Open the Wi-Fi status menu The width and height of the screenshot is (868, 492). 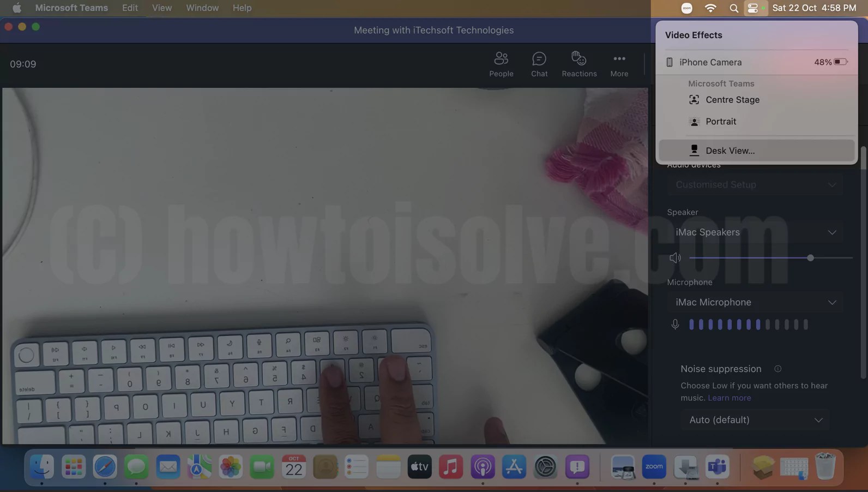pyautogui.click(x=710, y=8)
